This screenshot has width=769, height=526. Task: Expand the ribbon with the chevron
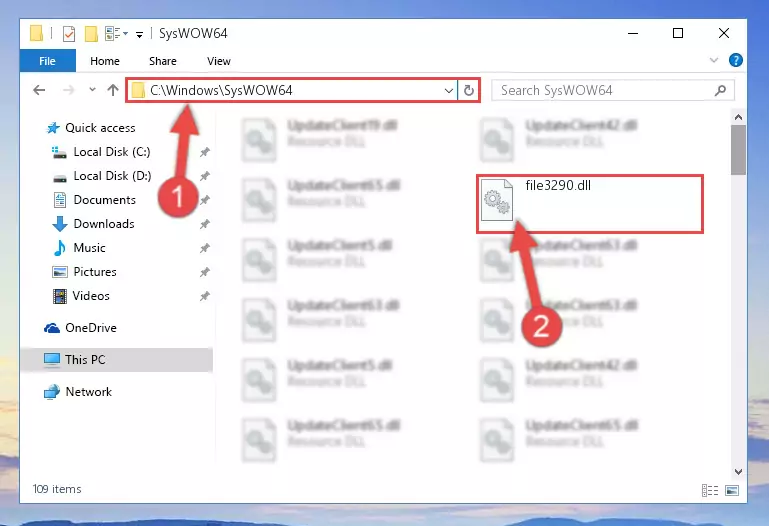[x=714, y=60]
